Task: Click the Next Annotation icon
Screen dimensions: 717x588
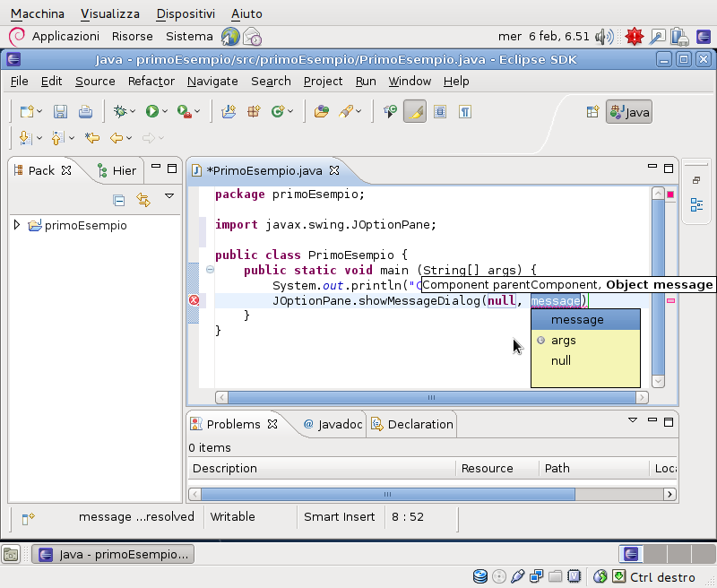Action: [x=25, y=138]
